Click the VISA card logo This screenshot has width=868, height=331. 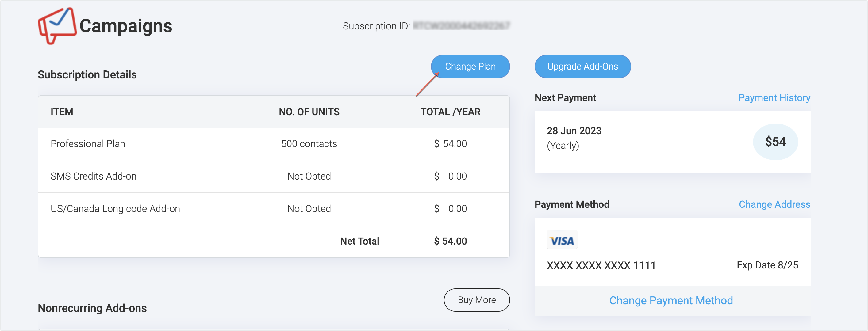[562, 240]
